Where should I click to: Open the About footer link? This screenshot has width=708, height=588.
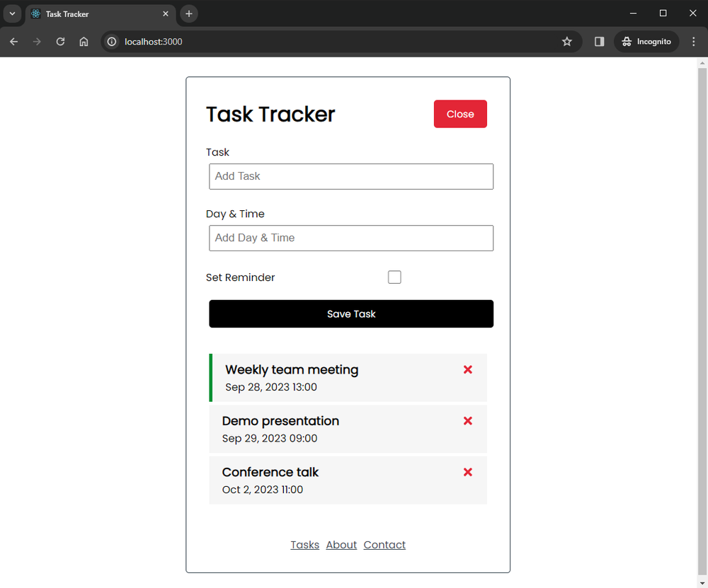click(x=341, y=545)
